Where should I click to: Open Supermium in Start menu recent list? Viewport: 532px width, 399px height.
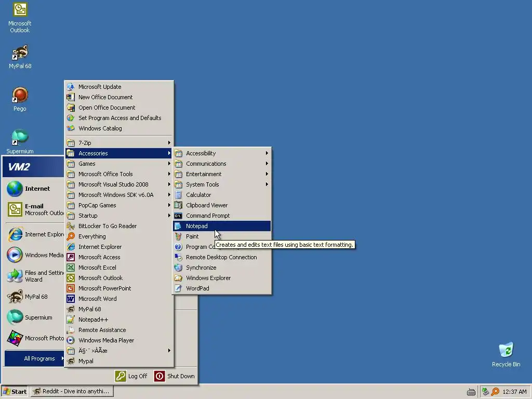[x=33, y=317]
